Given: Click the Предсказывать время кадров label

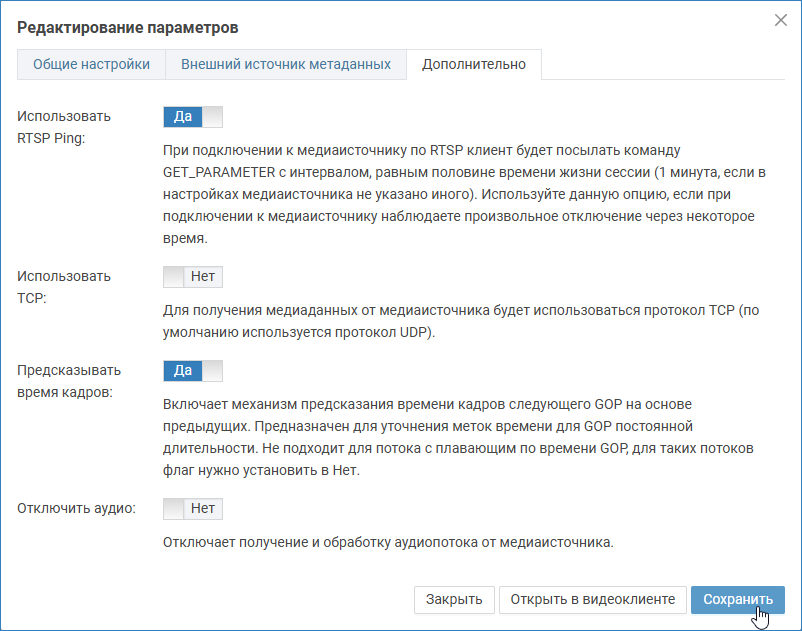Looking at the screenshot, I should [x=66, y=380].
